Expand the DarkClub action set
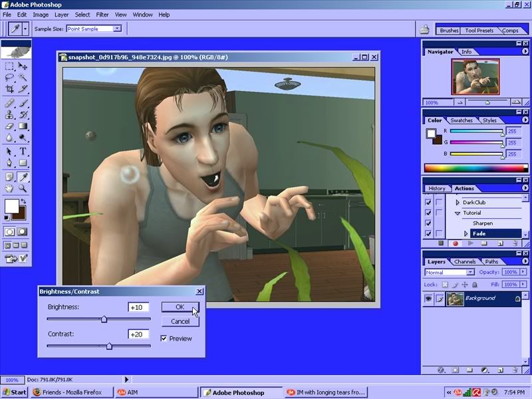This screenshot has width=532, height=399. click(x=458, y=203)
